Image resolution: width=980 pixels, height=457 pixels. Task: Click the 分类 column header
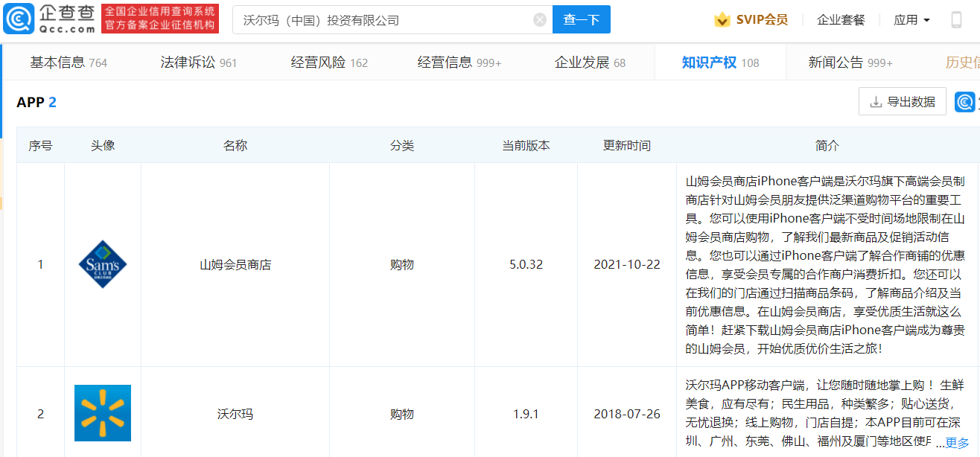pos(402,145)
